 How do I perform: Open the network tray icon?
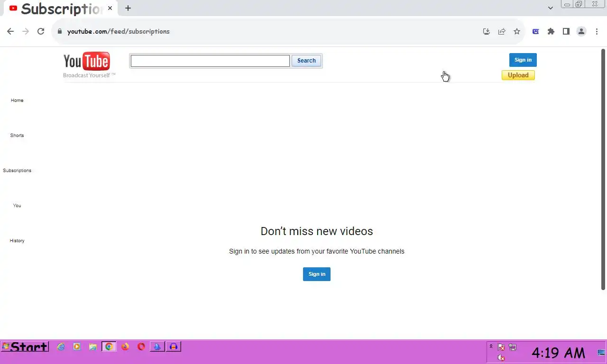pyautogui.click(x=513, y=347)
